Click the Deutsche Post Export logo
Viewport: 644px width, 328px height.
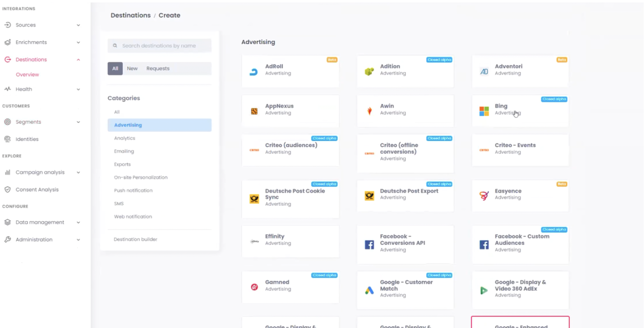pos(369,196)
